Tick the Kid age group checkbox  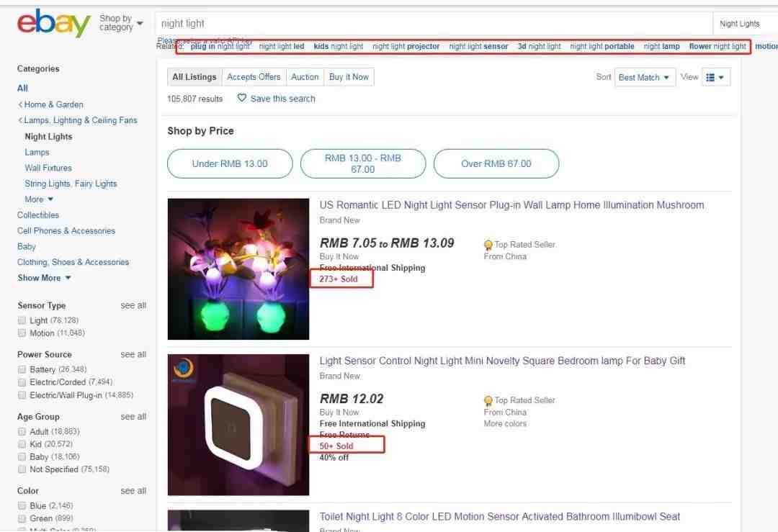[22, 444]
